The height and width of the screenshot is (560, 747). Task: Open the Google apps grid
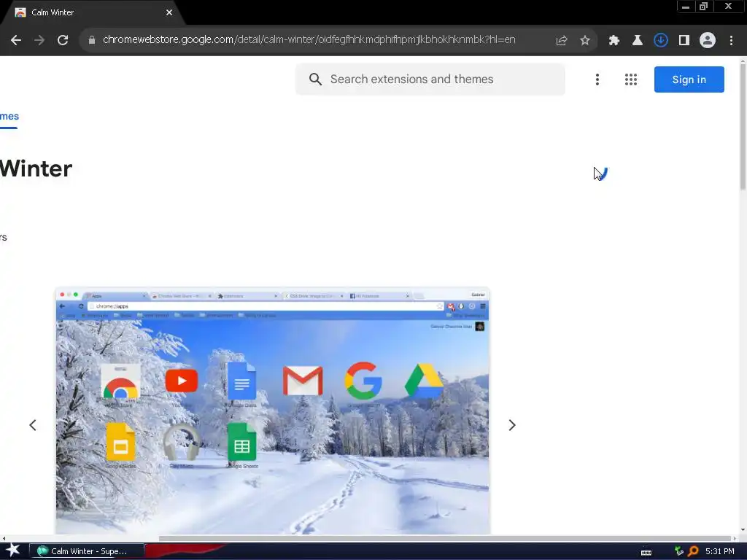point(631,79)
